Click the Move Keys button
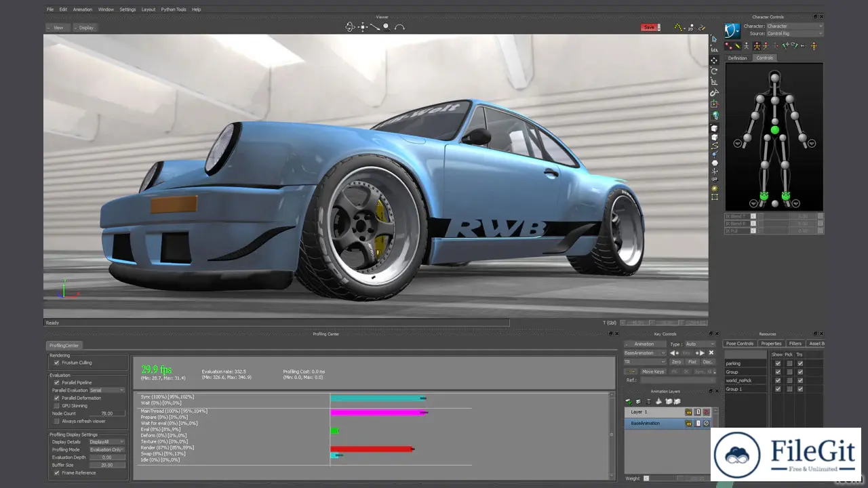Viewport: 868px width, 488px height. pos(653,371)
